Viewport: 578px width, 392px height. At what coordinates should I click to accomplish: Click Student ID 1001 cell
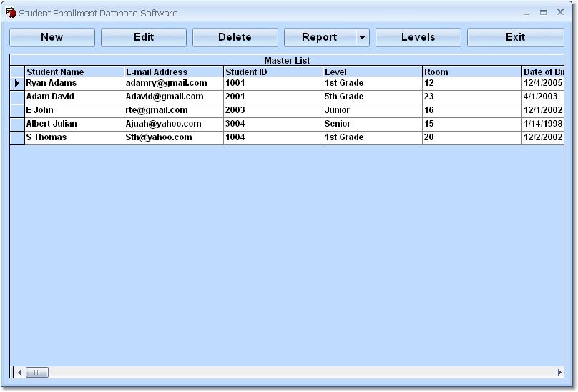(273, 84)
